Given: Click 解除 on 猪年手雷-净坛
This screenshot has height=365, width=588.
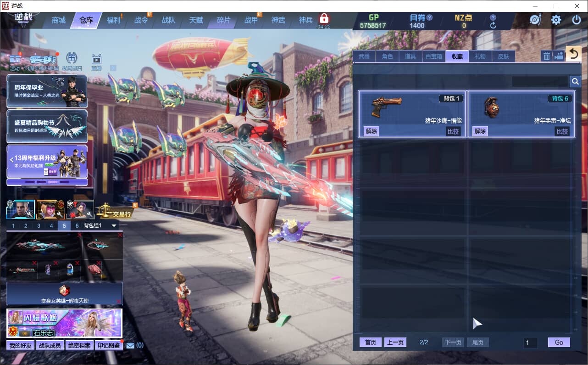Looking at the screenshot, I should point(480,131).
